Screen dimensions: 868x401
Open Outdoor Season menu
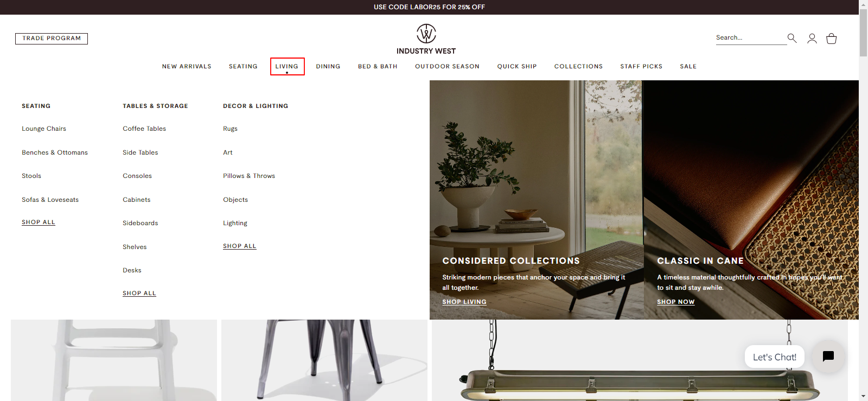pyautogui.click(x=447, y=66)
